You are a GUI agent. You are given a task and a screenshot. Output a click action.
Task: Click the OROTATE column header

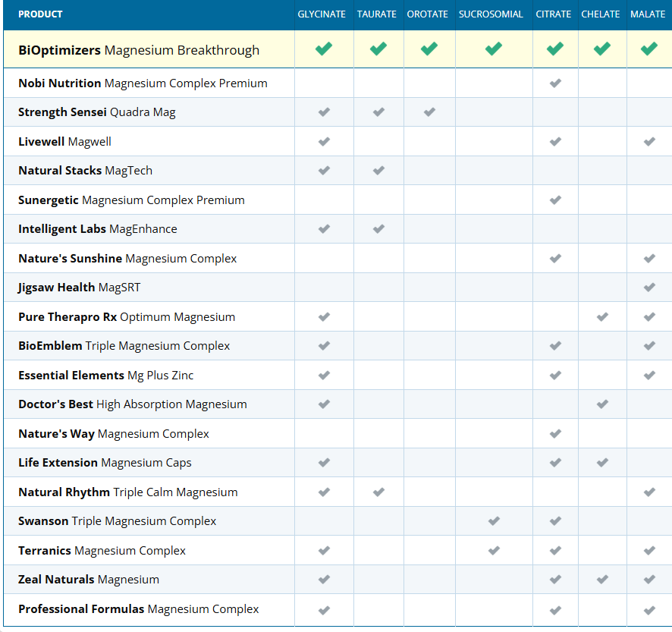428,14
